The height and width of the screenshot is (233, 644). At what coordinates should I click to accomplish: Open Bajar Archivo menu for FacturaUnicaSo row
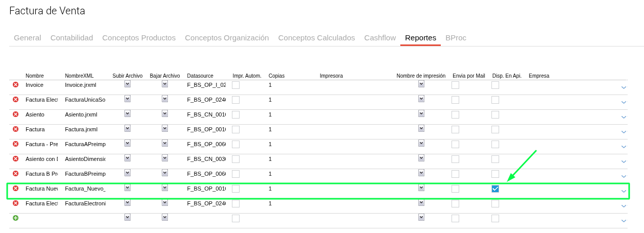tap(165, 99)
